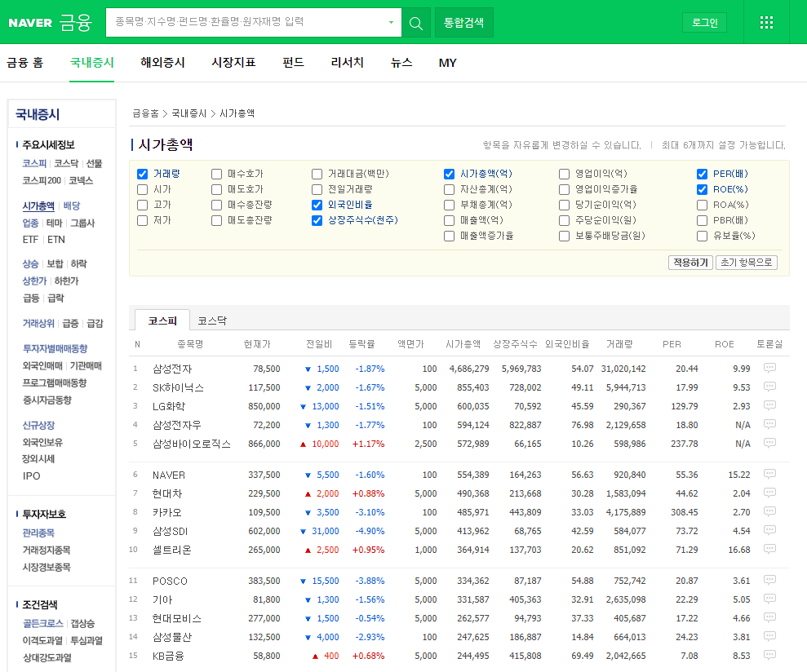The height and width of the screenshot is (672, 807).
Task: Open discussion icon for 삼성물산
Action: tap(769, 636)
